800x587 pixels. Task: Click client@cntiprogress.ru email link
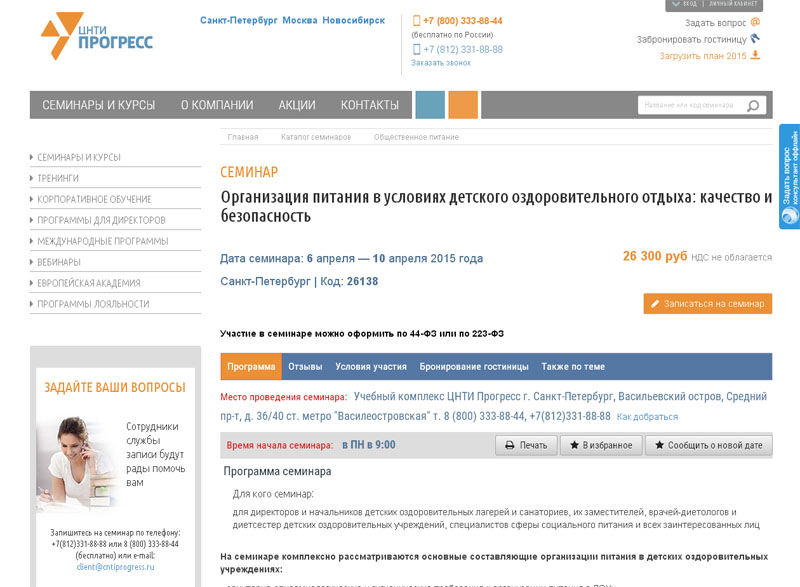click(x=115, y=567)
